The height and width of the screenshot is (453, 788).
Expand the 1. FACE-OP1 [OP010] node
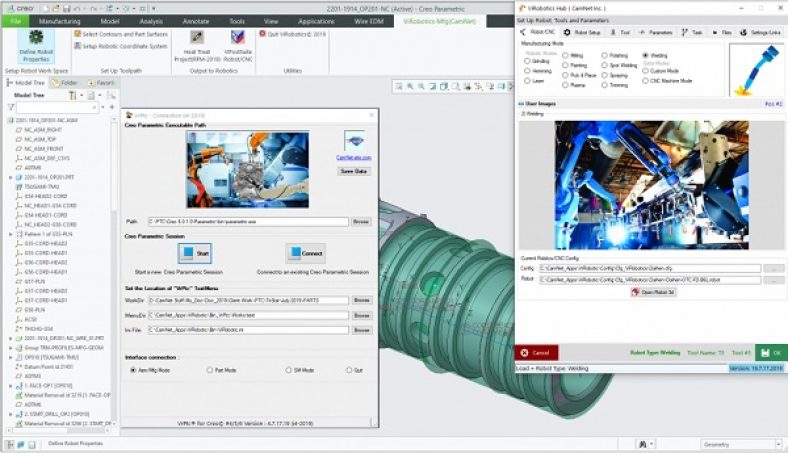[11, 386]
